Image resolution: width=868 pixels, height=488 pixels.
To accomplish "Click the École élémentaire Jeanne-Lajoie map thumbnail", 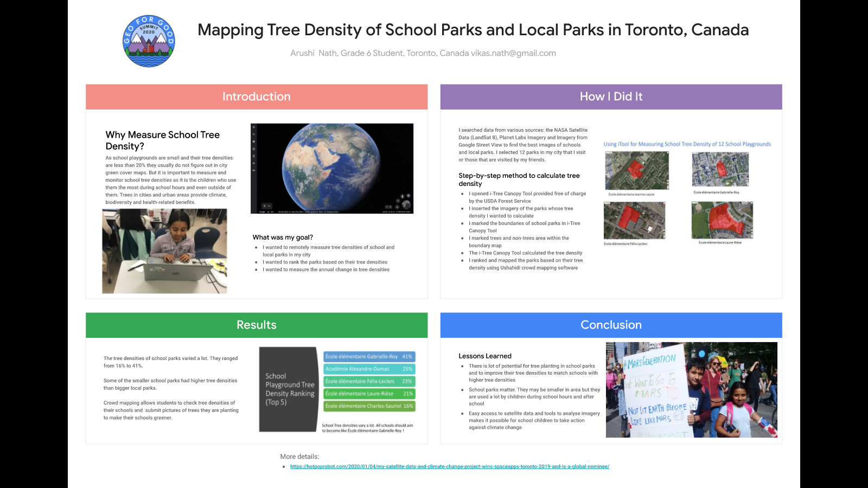I will [x=637, y=171].
